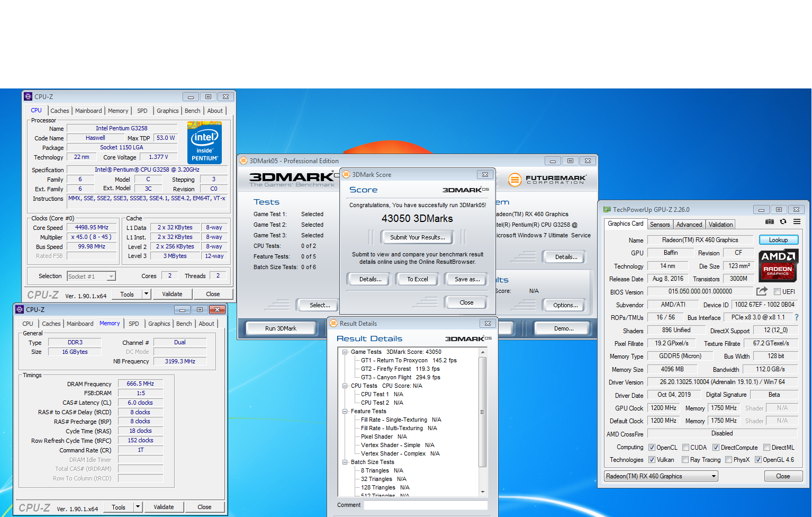The width and height of the screenshot is (812, 517).
Task: Click the Bus Interface question mark
Action: [x=797, y=317]
